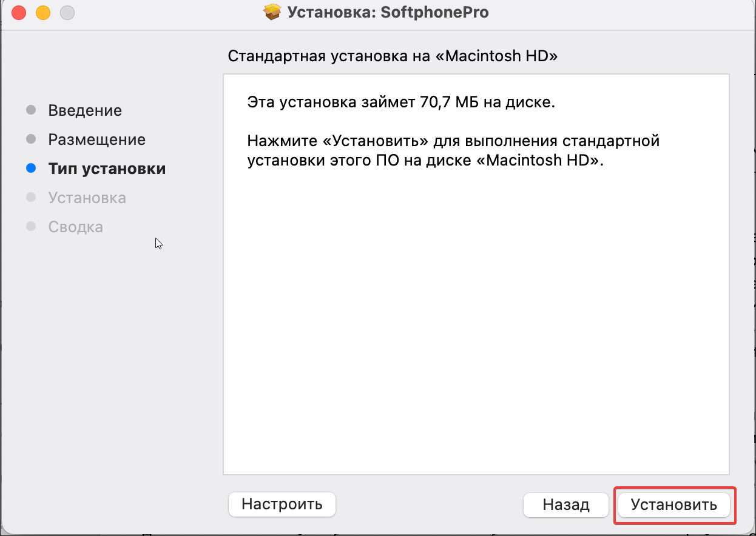Click the blue bullet beside Тип установки
The width and height of the screenshot is (756, 536).
[x=32, y=169]
